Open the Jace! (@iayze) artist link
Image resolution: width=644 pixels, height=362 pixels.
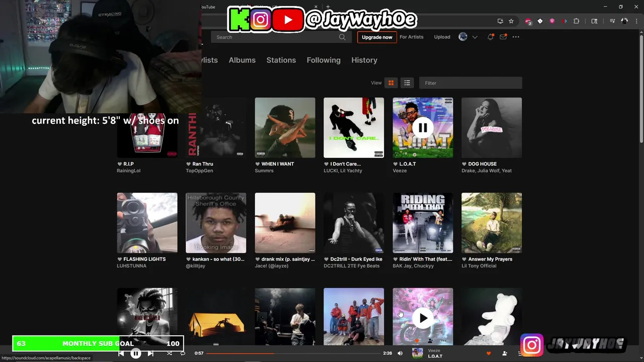click(x=272, y=266)
